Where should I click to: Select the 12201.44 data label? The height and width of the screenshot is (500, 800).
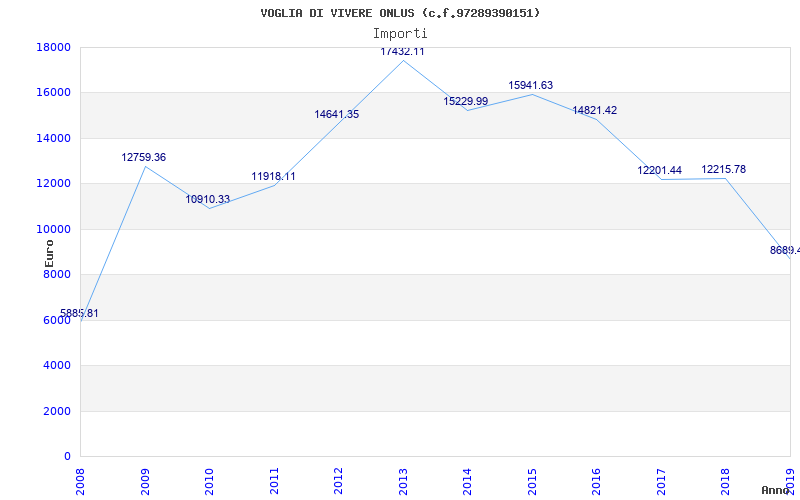[659, 170]
